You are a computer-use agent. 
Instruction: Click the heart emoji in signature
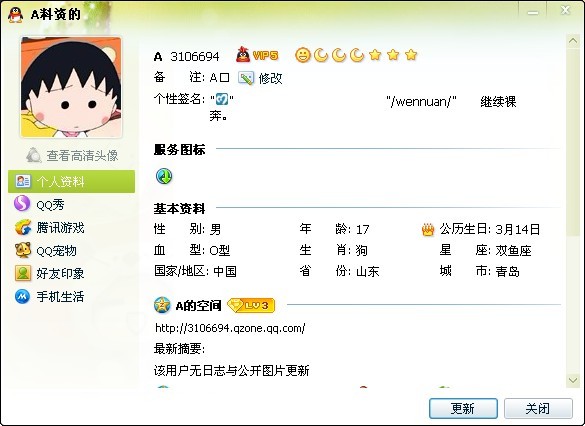tap(222, 99)
